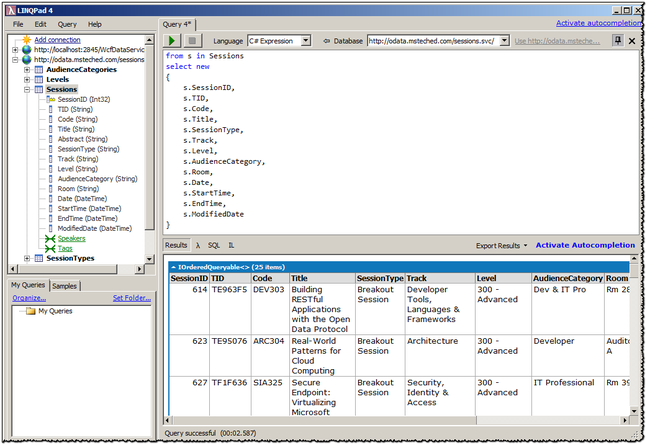Open the Tags association link
The image size is (650, 448).
click(65, 249)
